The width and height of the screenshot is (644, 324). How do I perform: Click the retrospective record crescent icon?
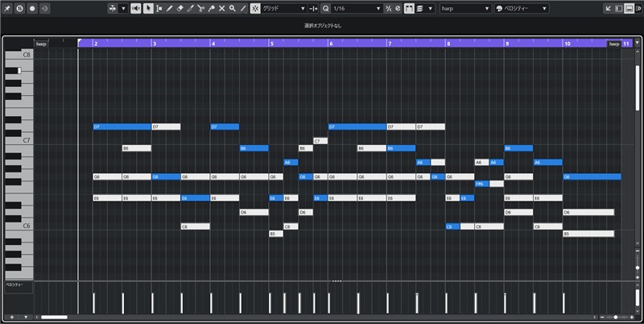point(45,8)
